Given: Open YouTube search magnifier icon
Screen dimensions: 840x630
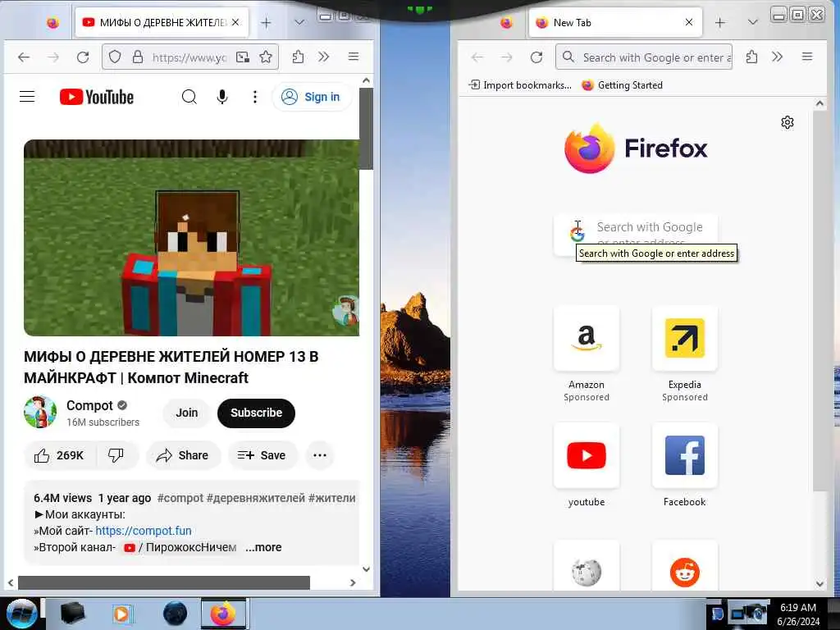Looking at the screenshot, I should pyautogui.click(x=189, y=97).
